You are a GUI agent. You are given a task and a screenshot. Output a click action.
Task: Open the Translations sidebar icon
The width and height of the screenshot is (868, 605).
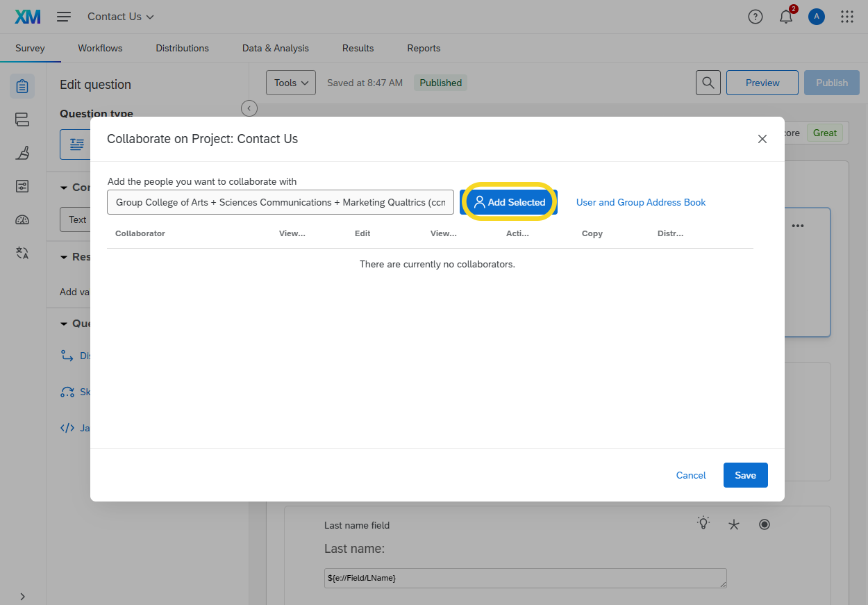click(22, 253)
